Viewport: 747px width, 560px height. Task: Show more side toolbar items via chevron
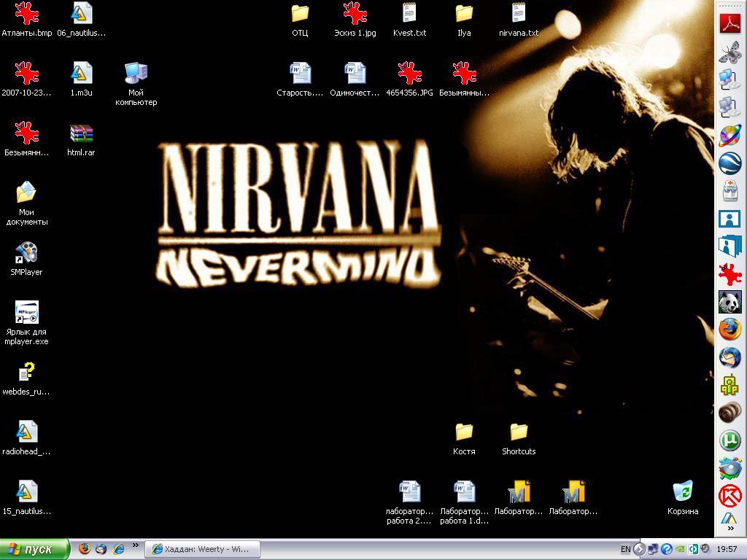tap(730, 528)
